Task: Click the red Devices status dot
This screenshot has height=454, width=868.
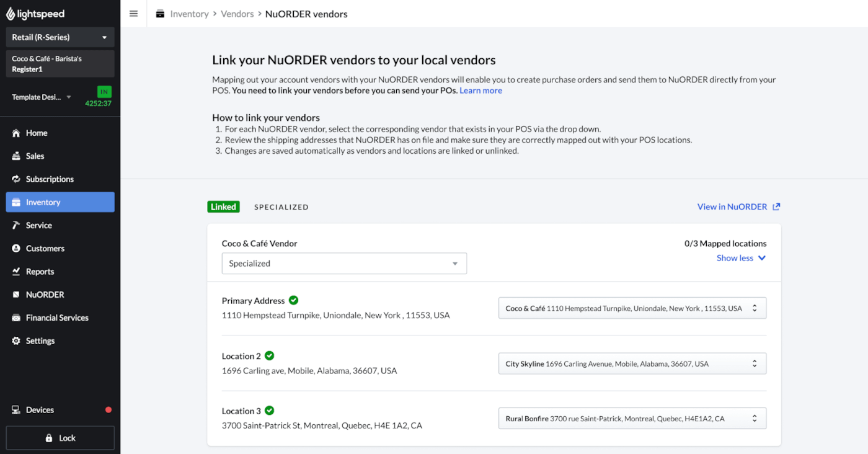Action: coord(108,410)
